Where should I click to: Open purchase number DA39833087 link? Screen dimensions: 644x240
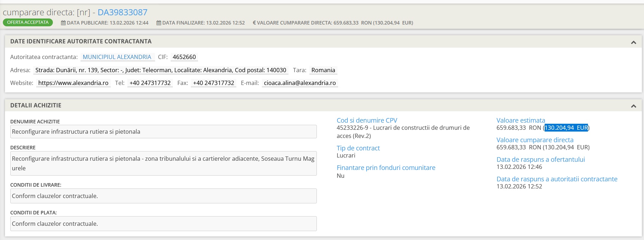122,12
